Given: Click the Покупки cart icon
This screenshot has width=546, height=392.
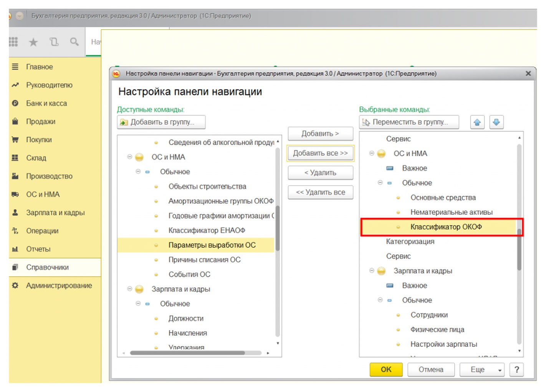Looking at the screenshot, I should coord(15,140).
